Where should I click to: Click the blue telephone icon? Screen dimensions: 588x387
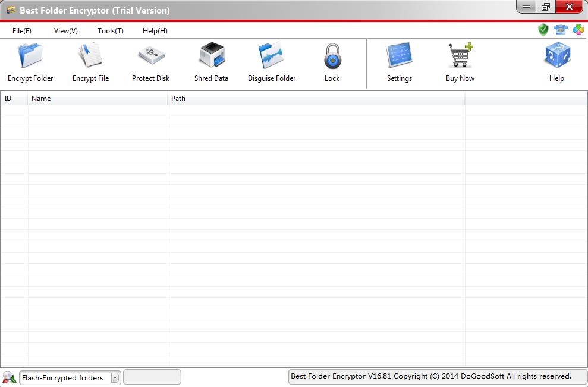click(561, 30)
